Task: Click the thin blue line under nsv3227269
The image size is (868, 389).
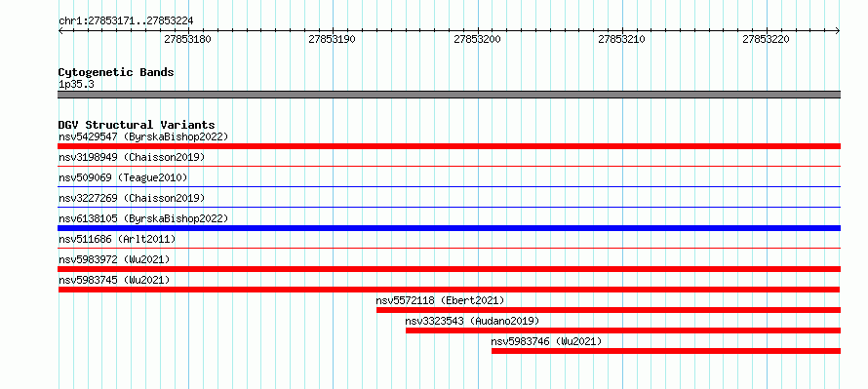Action: click(x=449, y=207)
